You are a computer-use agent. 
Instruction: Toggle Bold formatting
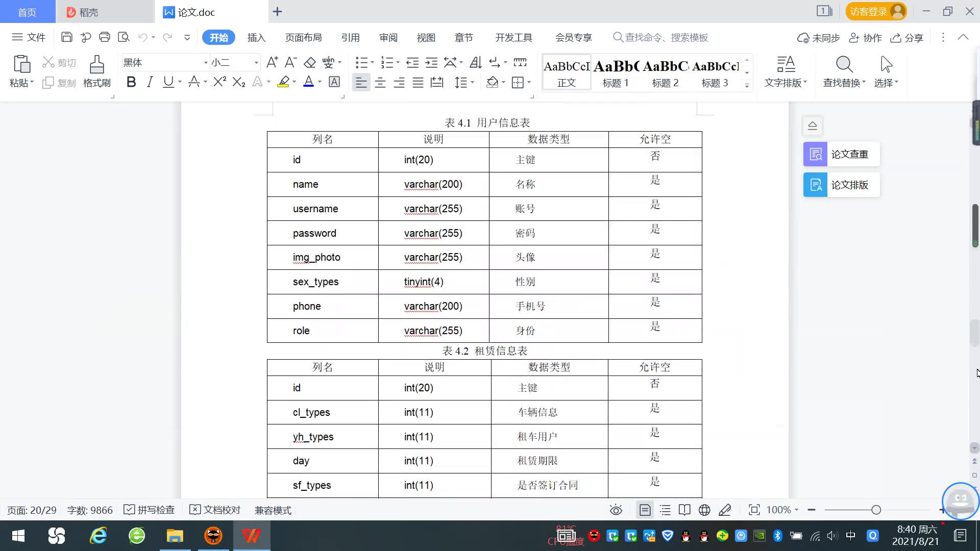(x=131, y=82)
